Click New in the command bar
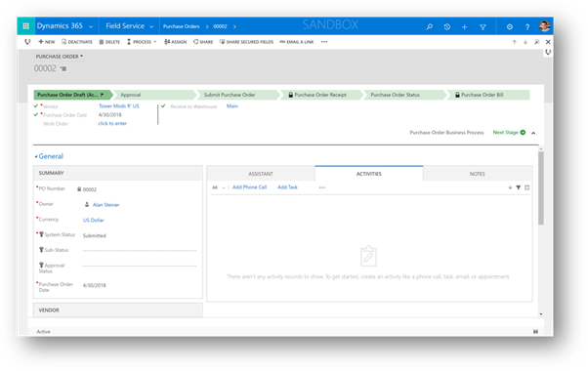 pyautogui.click(x=47, y=42)
